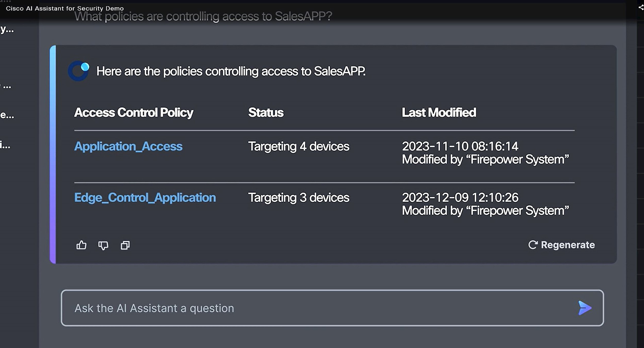This screenshot has width=644, height=348.
Task: Click the thumbs up feedback icon
Action: click(x=81, y=245)
